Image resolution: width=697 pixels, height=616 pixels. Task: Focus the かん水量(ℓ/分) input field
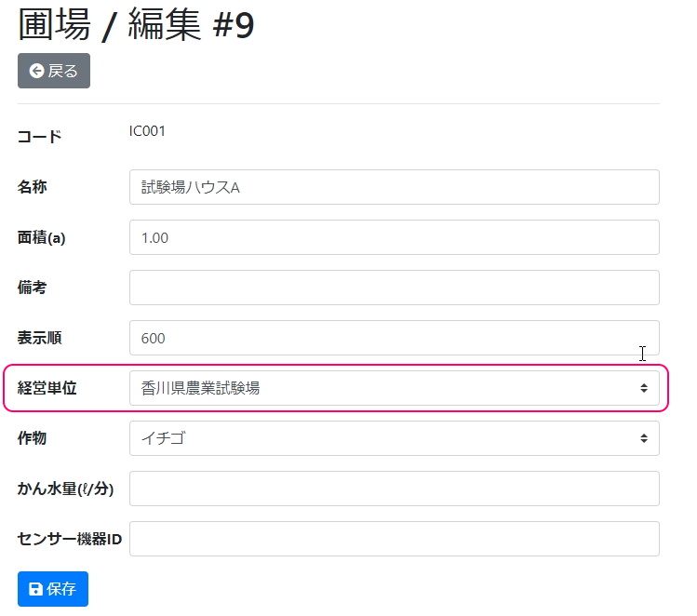pyautogui.click(x=394, y=489)
